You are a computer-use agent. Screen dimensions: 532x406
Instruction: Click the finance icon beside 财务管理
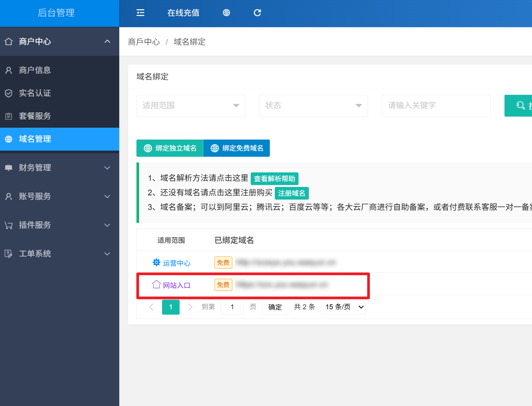point(9,168)
